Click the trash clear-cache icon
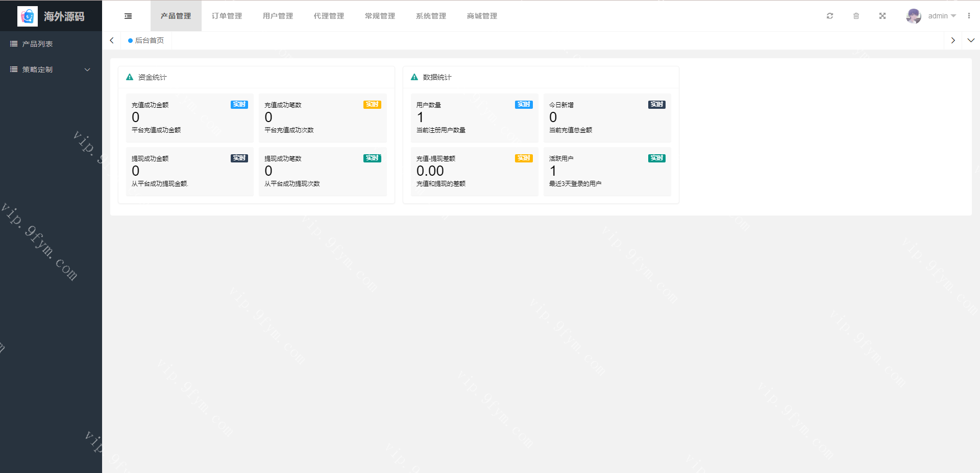 [x=856, y=16]
